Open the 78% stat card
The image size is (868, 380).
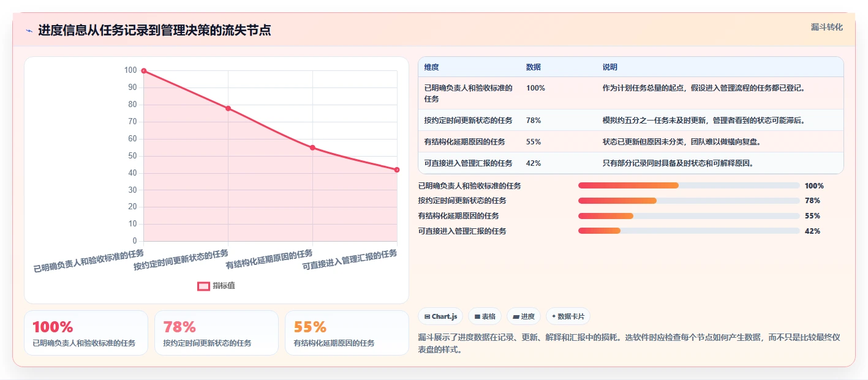click(216, 333)
